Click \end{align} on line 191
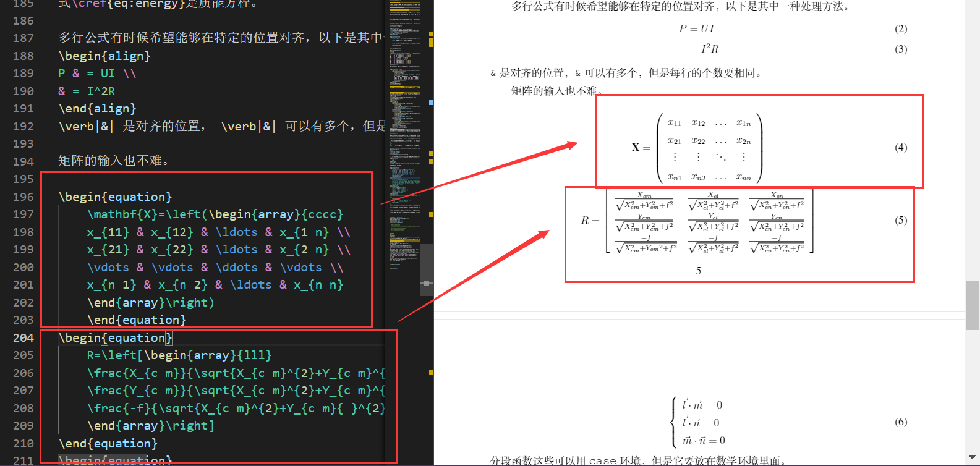The image size is (980, 466). [x=97, y=108]
